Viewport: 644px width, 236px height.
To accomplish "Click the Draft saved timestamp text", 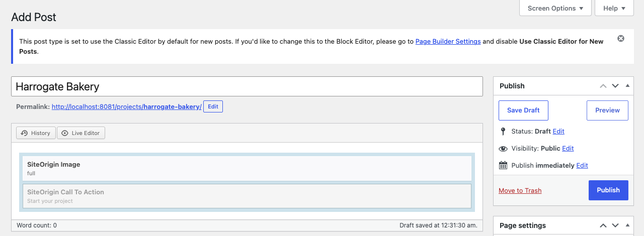I will click(x=438, y=225).
